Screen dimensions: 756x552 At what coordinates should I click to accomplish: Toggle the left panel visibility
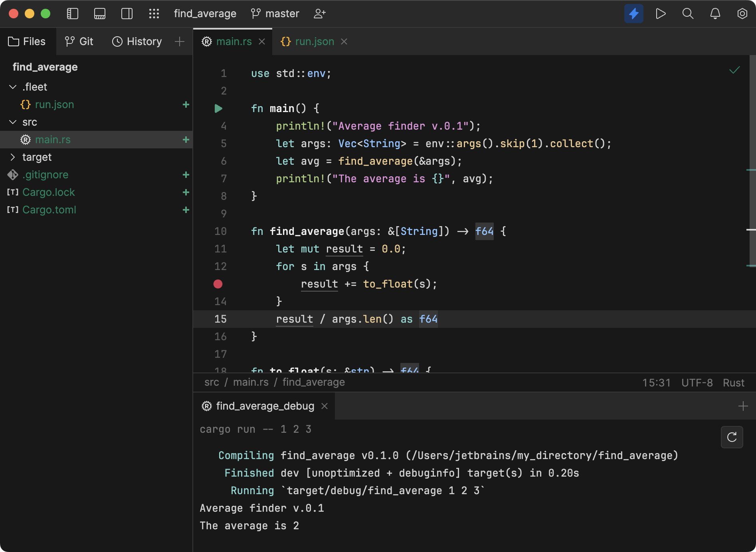(x=73, y=13)
